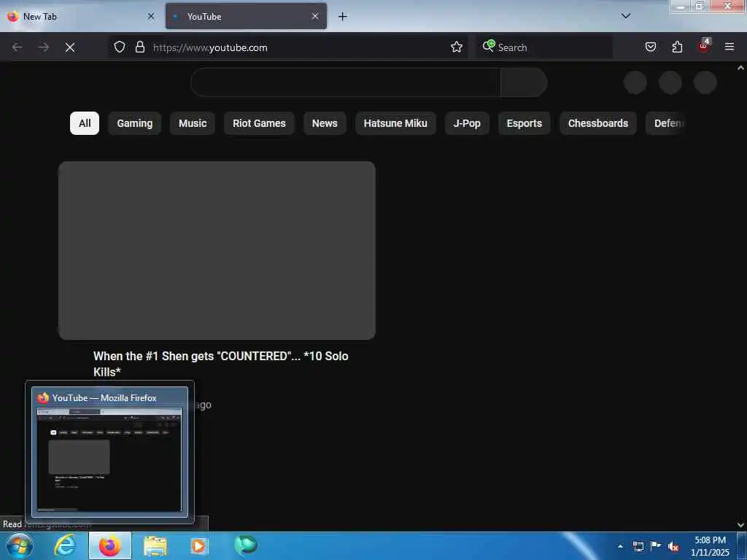Screen dimensions: 747x560
Task: Click the page scrollbar up arrow
Action: point(741,68)
